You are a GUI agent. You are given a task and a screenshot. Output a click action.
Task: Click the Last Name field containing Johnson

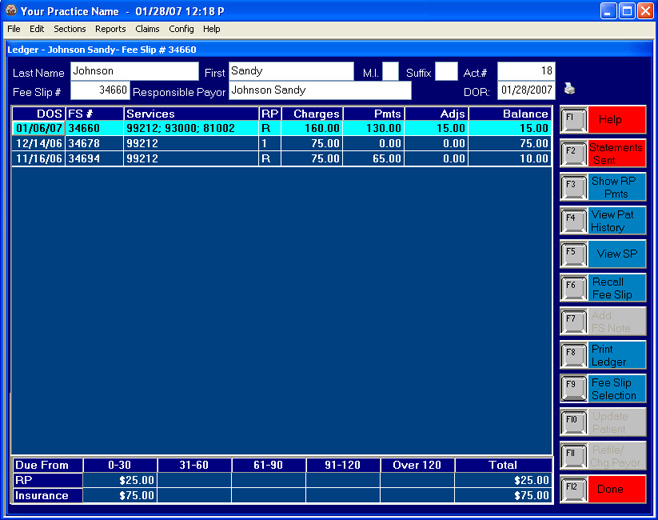[134, 72]
